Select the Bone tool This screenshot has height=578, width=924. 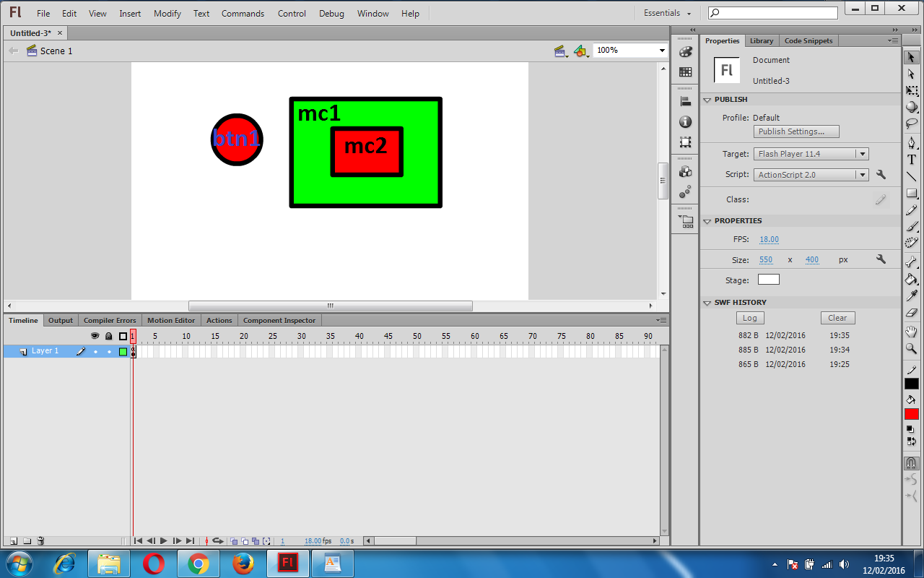point(912,262)
